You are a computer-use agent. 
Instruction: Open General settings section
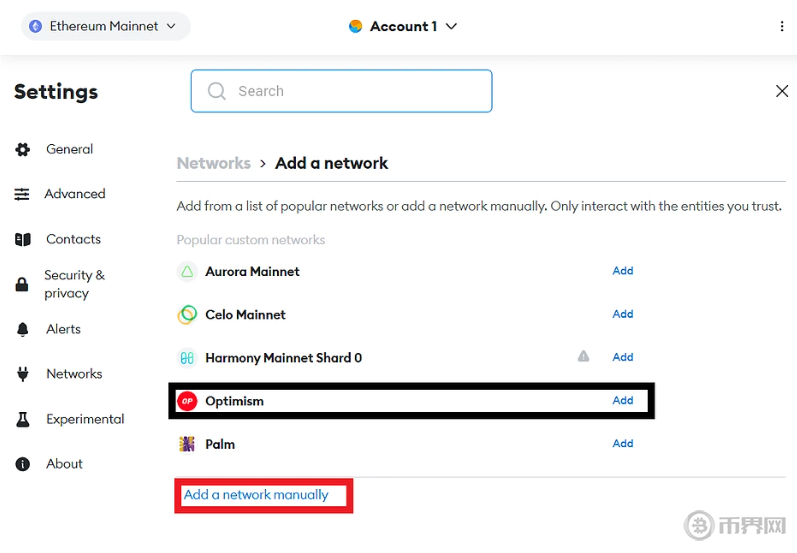tap(69, 149)
